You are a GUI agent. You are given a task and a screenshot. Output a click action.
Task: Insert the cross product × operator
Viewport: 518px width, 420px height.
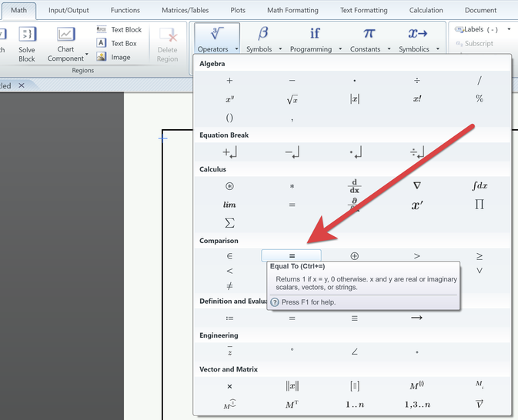coord(229,386)
